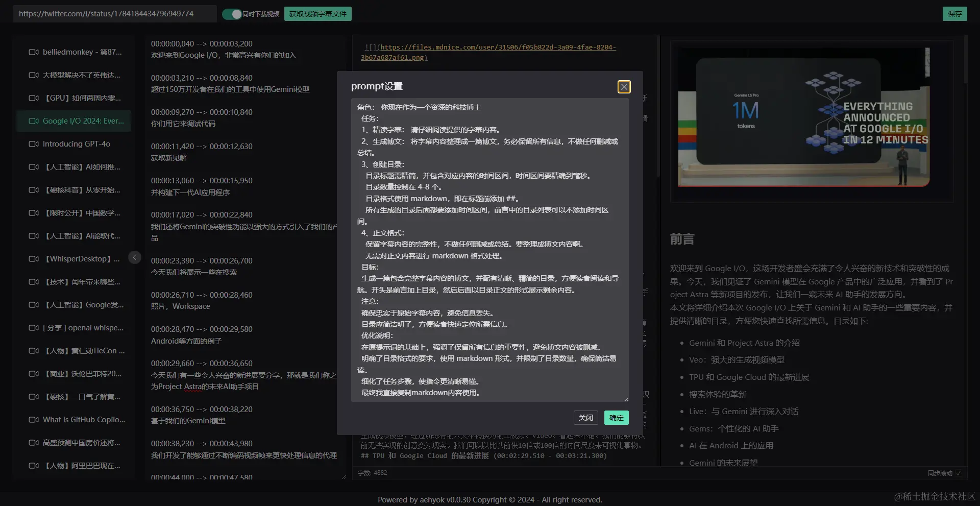The width and height of the screenshot is (980, 506).
Task: Click video icon beside 【GPU】如何两周内
Action: click(x=34, y=98)
